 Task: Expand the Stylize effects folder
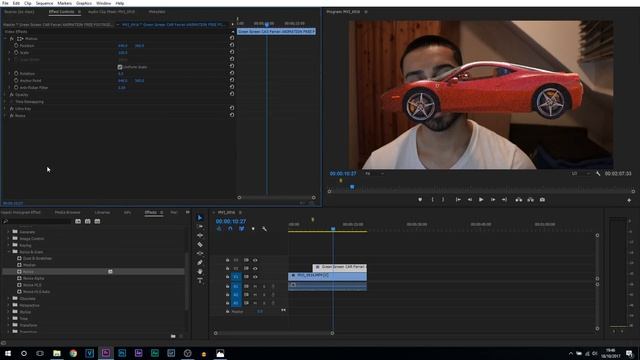tap(9, 312)
